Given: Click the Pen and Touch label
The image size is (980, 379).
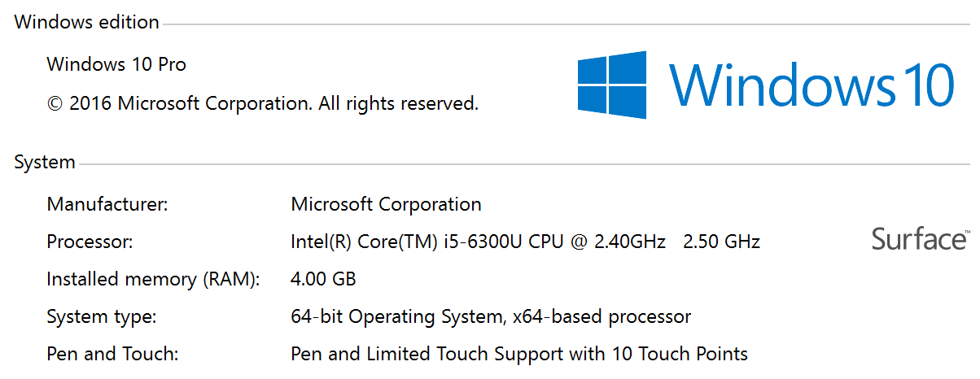Looking at the screenshot, I should [112, 354].
